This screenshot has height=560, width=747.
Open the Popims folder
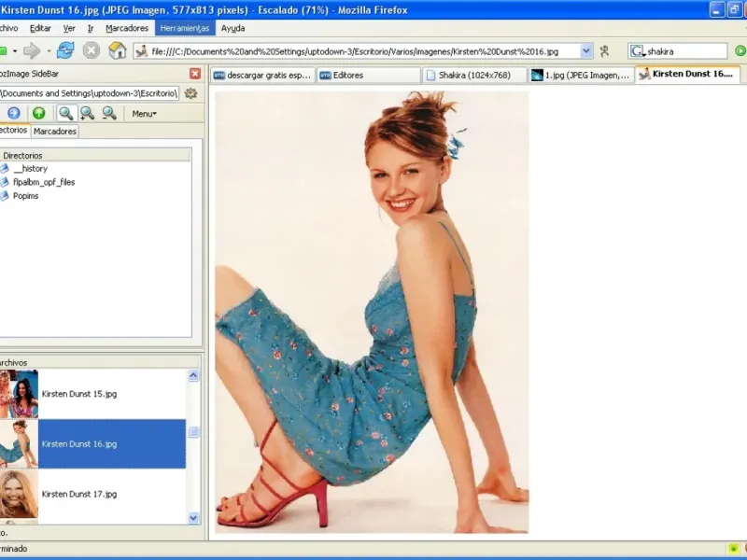tap(26, 196)
